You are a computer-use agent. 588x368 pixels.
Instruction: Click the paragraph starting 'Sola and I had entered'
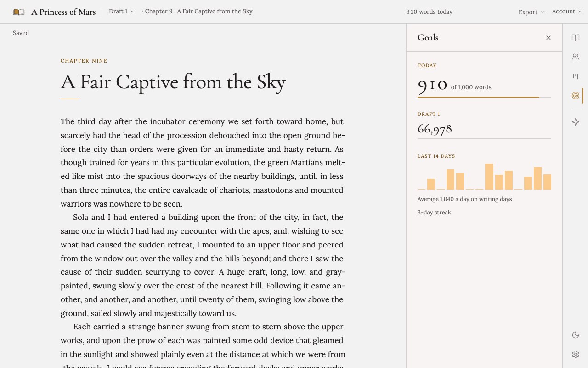click(203, 265)
